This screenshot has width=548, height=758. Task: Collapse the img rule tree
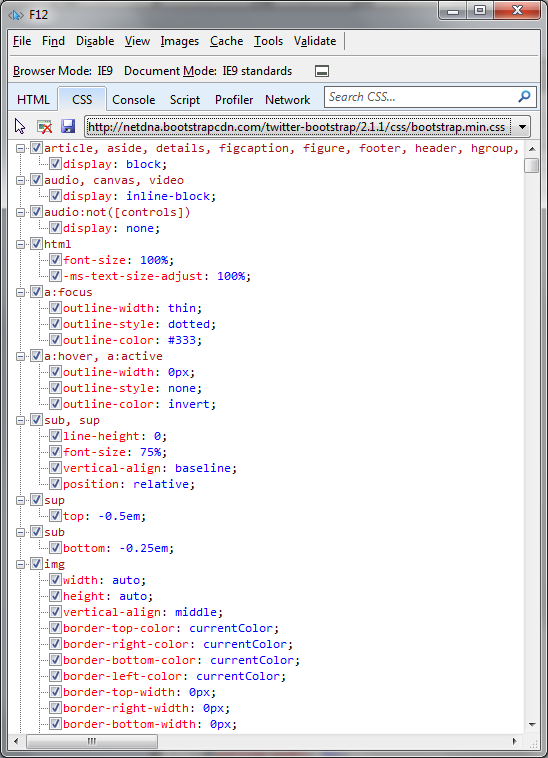pyautogui.click(x=20, y=565)
